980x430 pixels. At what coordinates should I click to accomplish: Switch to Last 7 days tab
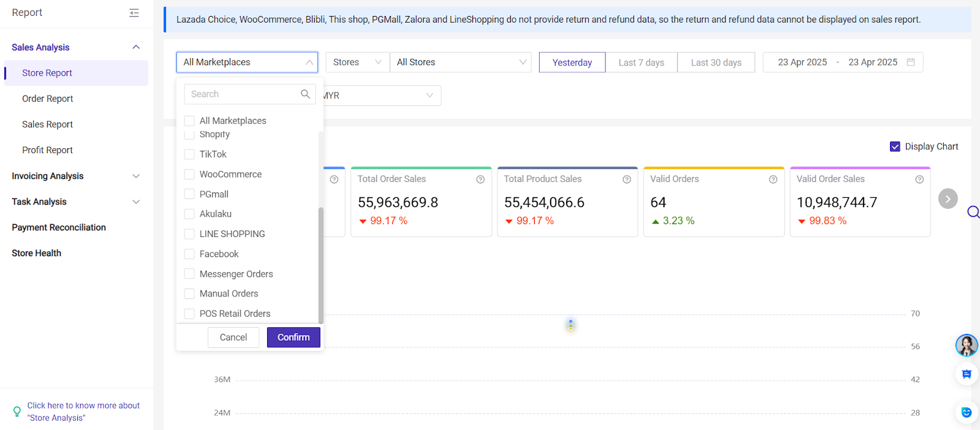pyautogui.click(x=641, y=62)
